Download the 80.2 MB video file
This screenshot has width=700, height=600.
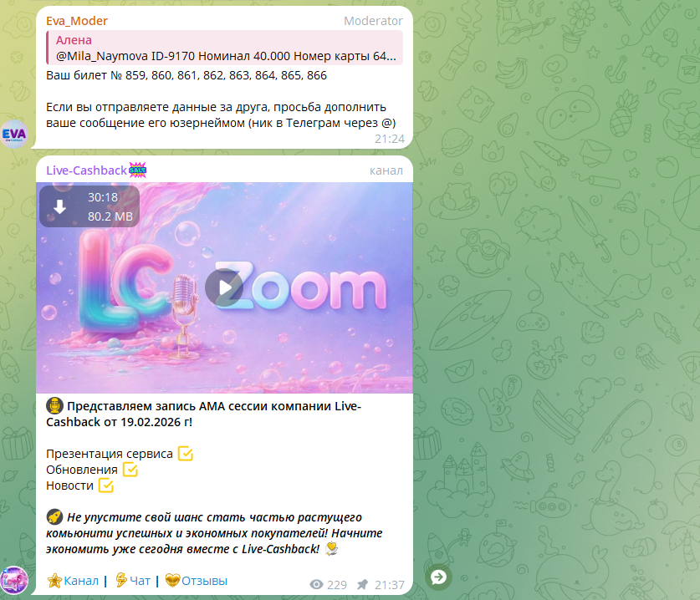(x=60, y=206)
